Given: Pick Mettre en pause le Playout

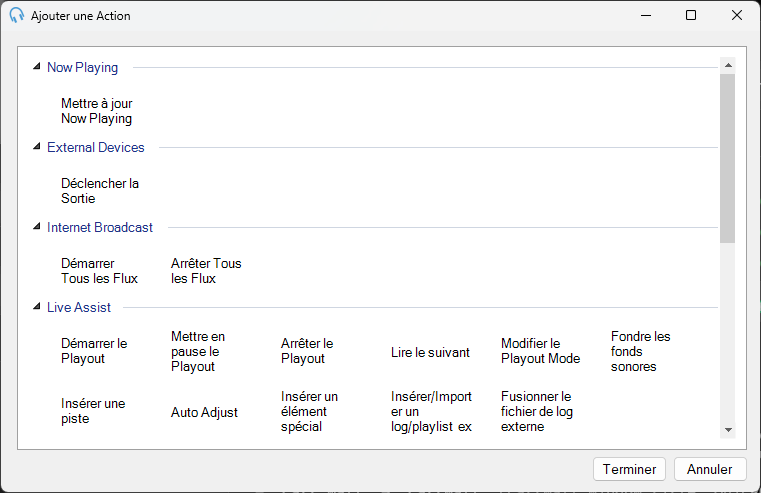Looking at the screenshot, I should tap(198, 351).
